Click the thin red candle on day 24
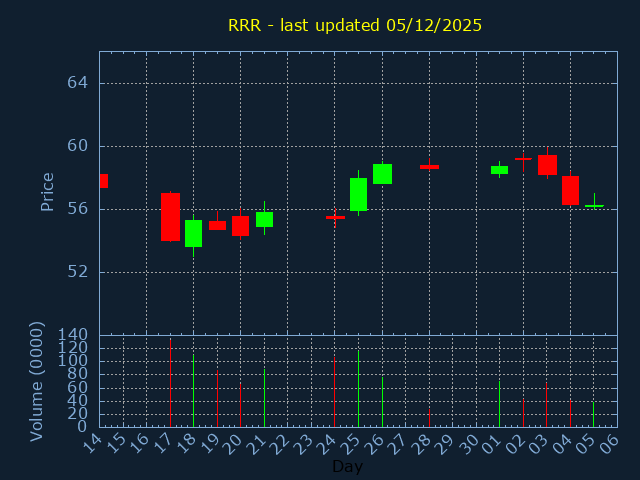This screenshot has height=480, width=640. [x=335, y=217]
